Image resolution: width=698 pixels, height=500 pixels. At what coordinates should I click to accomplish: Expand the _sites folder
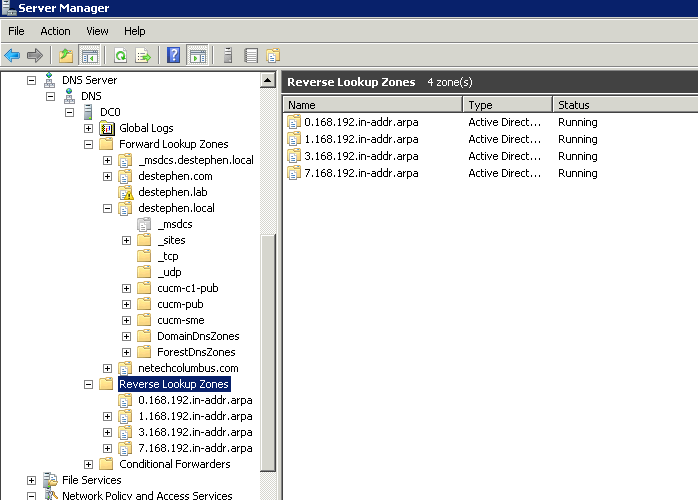tap(126, 241)
